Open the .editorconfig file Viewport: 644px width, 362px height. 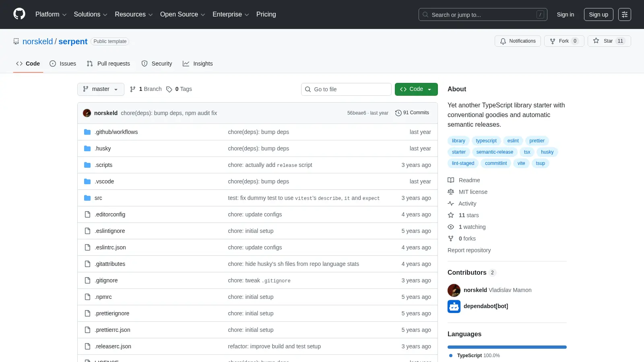tap(110, 214)
